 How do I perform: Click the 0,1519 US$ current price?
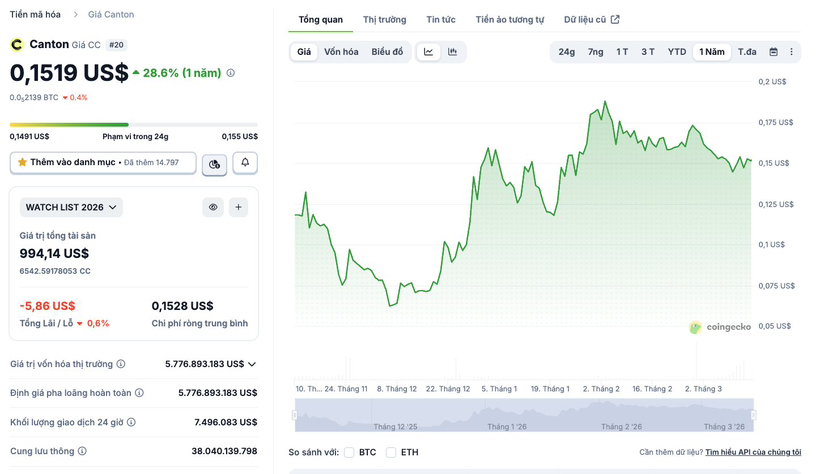pos(69,73)
